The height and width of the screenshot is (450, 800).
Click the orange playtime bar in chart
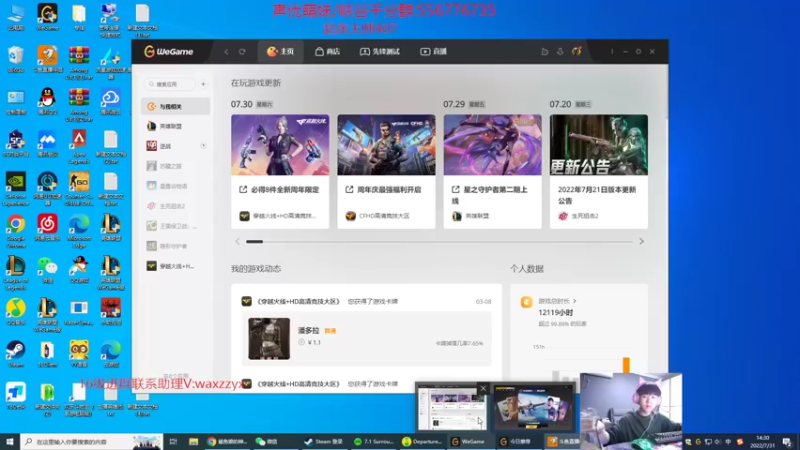click(x=626, y=365)
